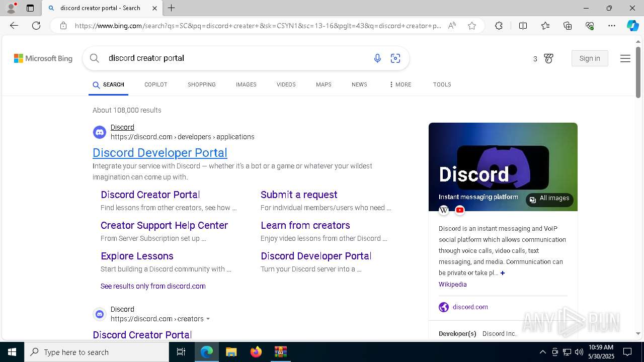Click the Windows taskbar search box
Viewport: 644px width, 362px height.
(97, 352)
